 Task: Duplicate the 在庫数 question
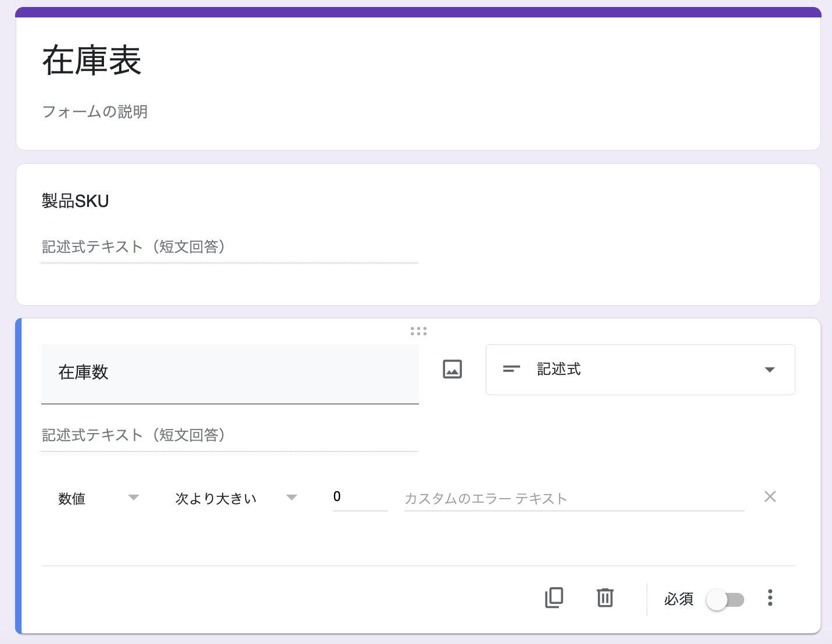coord(554,598)
